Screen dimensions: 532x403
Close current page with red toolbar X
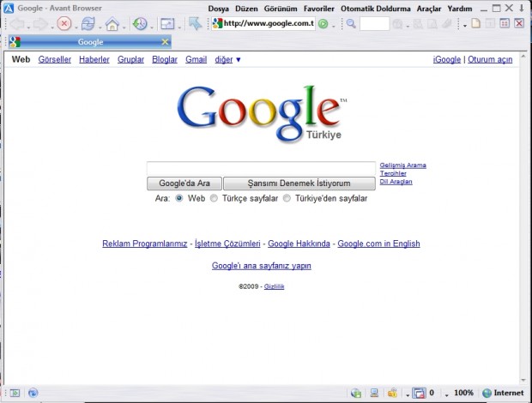[519, 24]
